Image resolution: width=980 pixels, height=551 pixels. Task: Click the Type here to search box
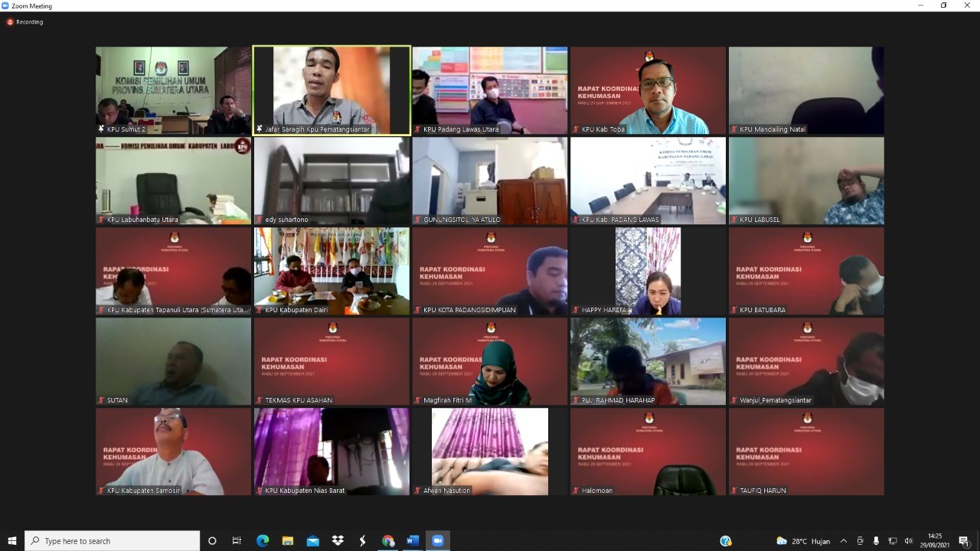point(113,541)
